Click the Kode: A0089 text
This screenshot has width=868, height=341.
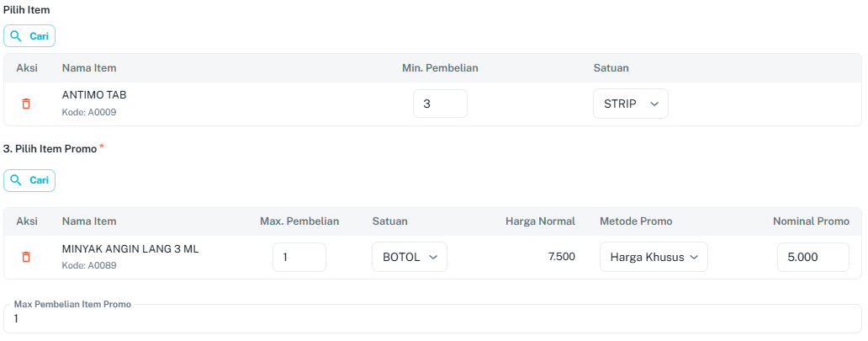click(89, 265)
